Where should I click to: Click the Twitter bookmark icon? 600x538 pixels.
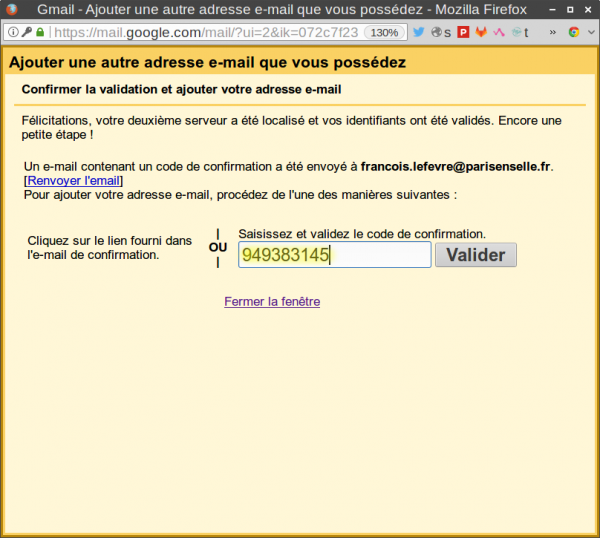click(419, 32)
